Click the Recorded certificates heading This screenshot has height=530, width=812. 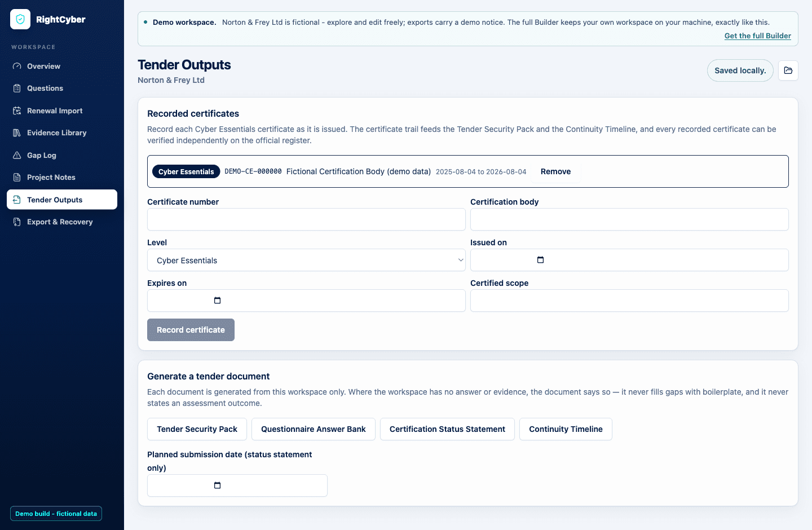pos(193,113)
